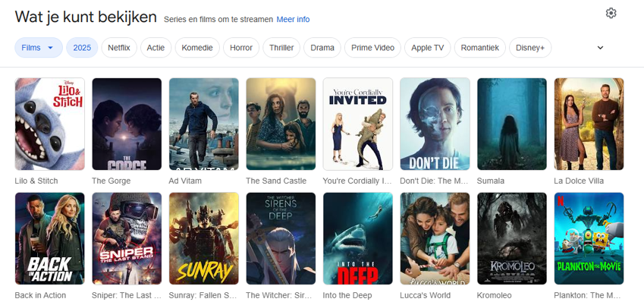
Task: Open the Back in Action poster
Action: click(x=50, y=238)
